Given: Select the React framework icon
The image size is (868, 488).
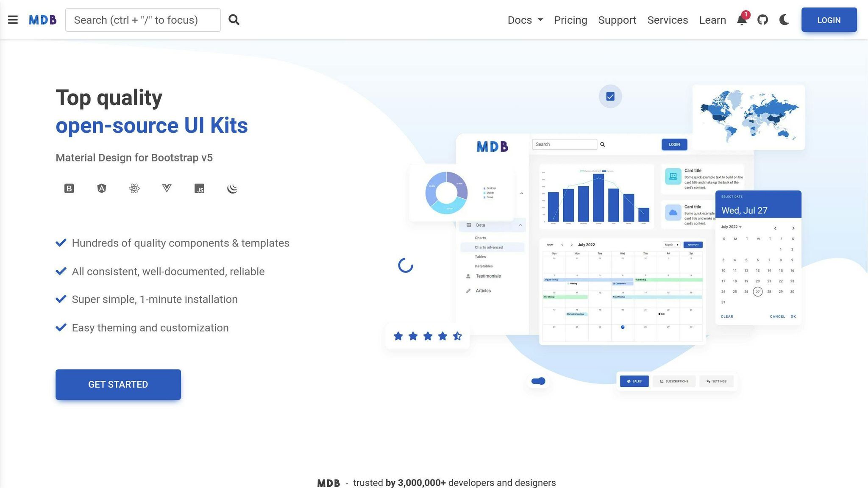Looking at the screenshot, I should tap(134, 189).
